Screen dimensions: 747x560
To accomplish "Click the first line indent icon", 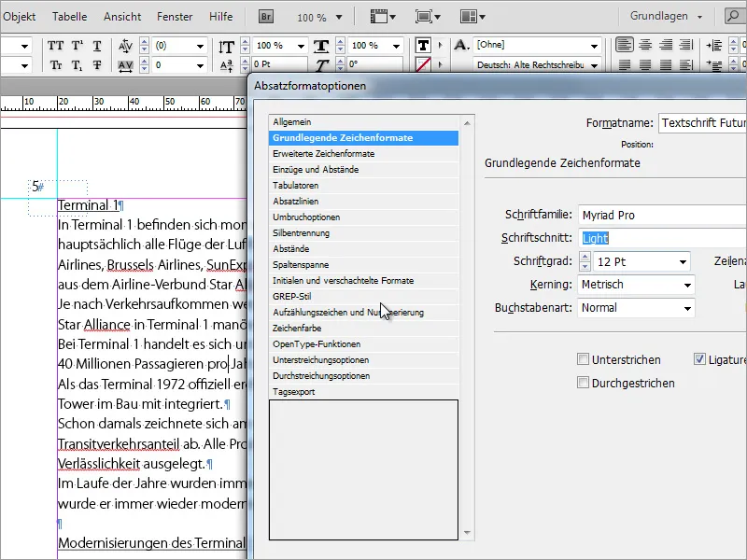I will pos(714,65).
